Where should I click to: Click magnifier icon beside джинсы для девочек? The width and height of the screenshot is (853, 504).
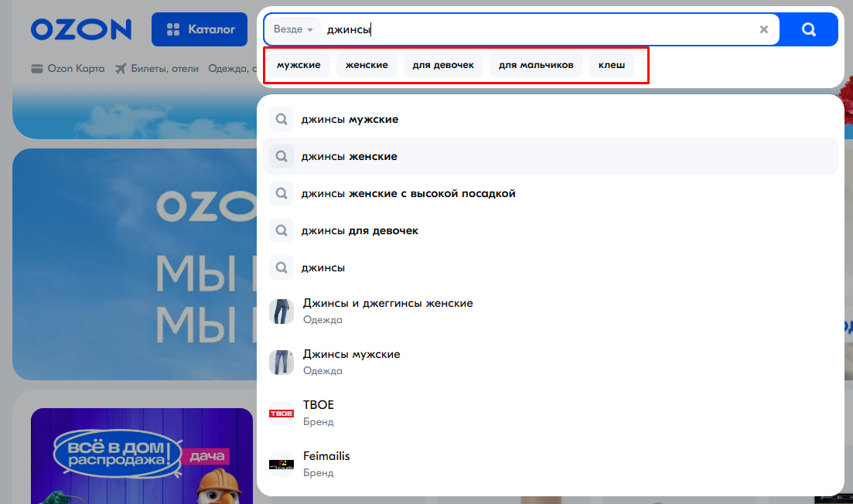point(281,230)
